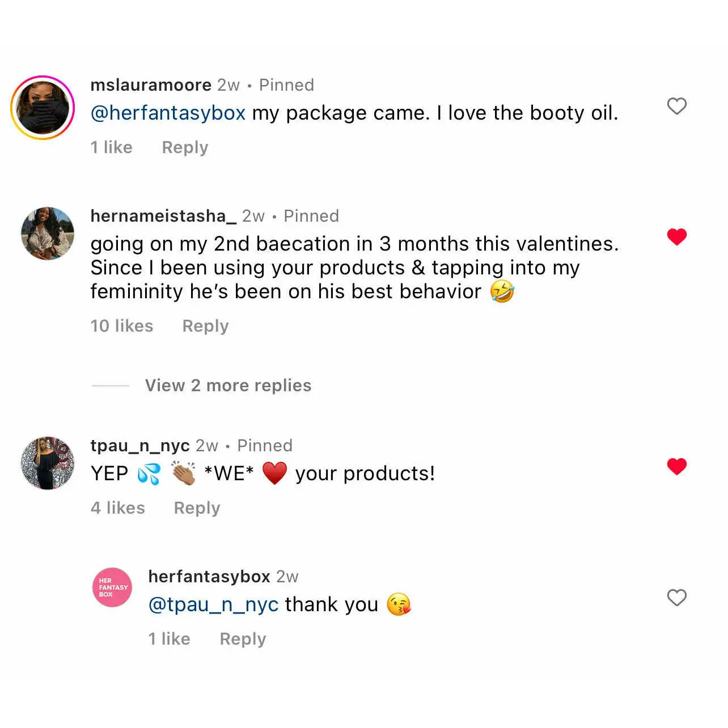Open hernameistasha_ username link
Image resolution: width=728 pixels, height=728 pixels.
point(163,216)
